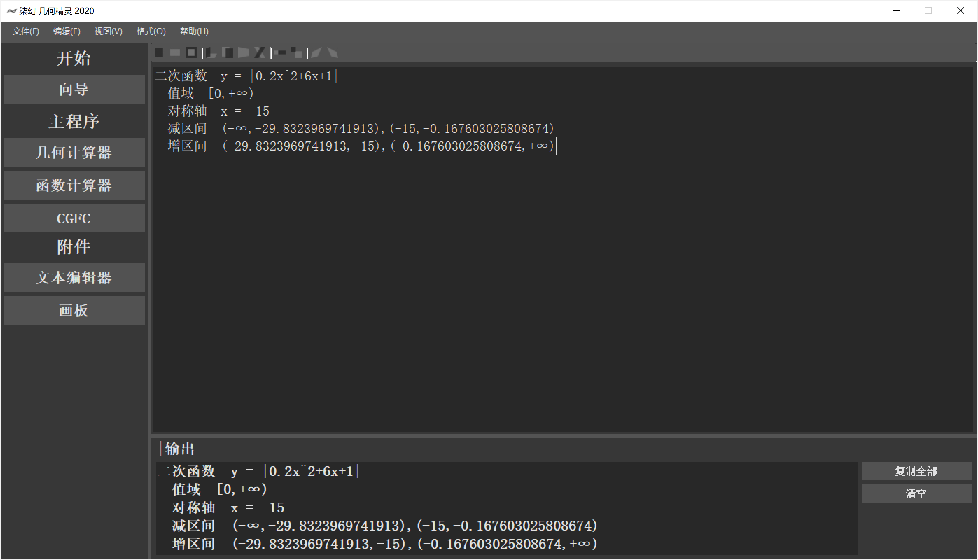Open the 编辑(E) menu
The image size is (978, 560).
pyautogui.click(x=67, y=31)
